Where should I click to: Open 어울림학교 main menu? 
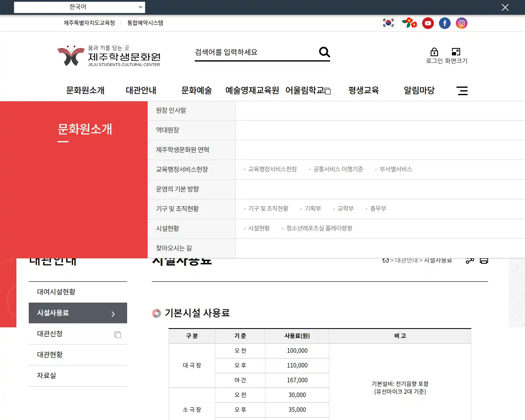[305, 90]
